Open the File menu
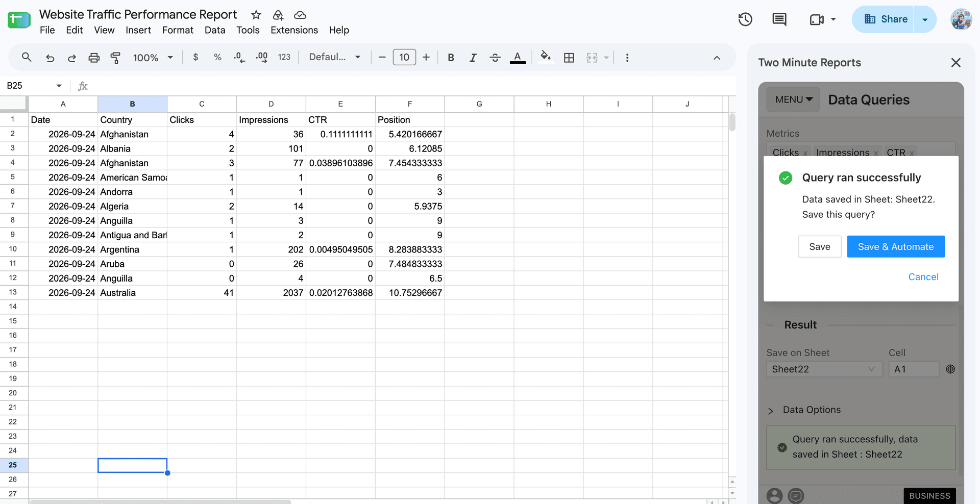Image resolution: width=980 pixels, height=504 pixels. click(x=47, y=30)
